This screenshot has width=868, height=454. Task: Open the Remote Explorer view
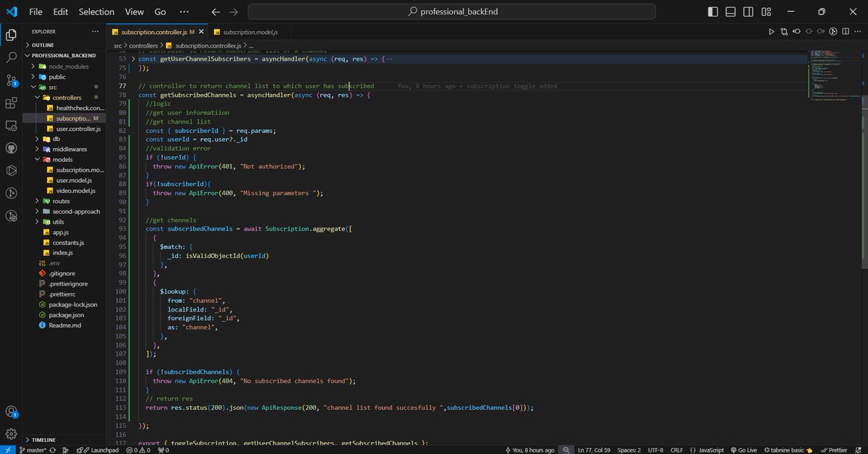tap(11, 126)
